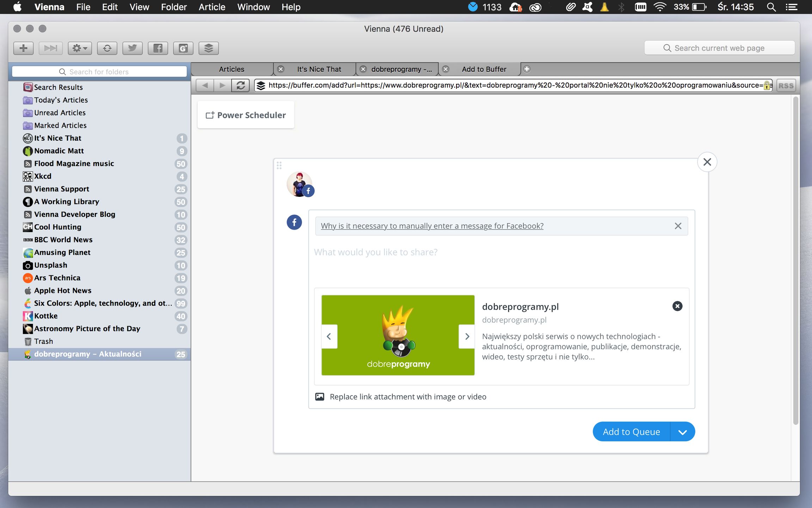Open the Article menu
The height and width of the screenshot is (508, 812).
click(x=211, y=7)
